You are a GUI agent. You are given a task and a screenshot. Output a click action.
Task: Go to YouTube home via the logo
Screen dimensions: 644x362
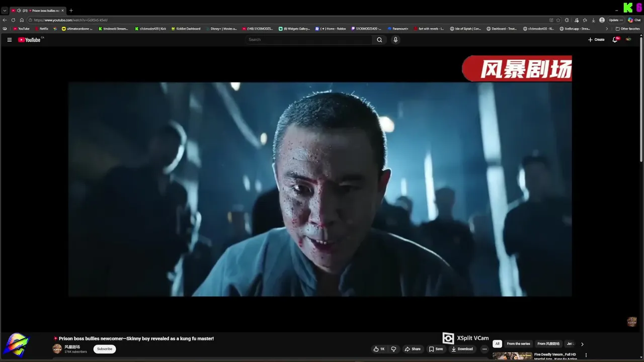(30, 40)
